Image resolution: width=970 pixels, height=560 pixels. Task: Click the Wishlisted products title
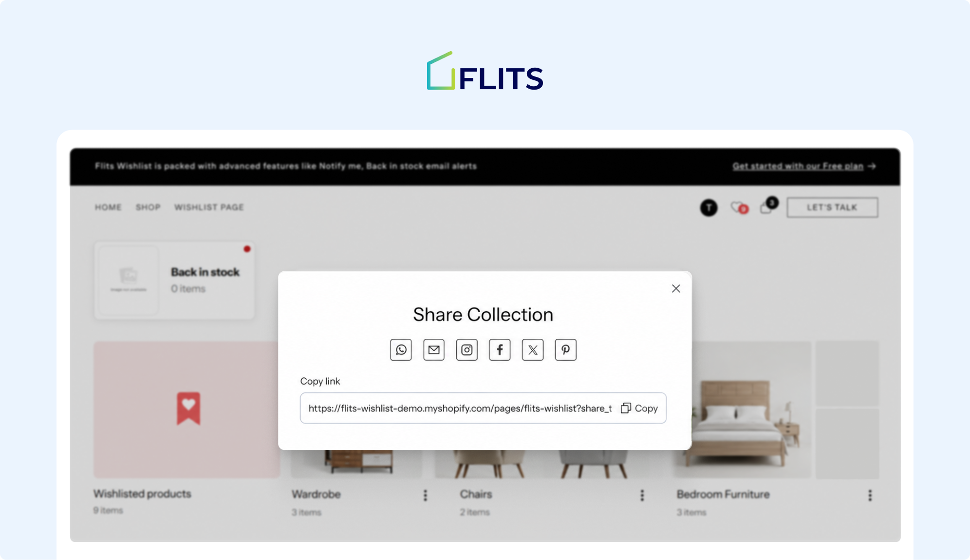click(142, 494)
